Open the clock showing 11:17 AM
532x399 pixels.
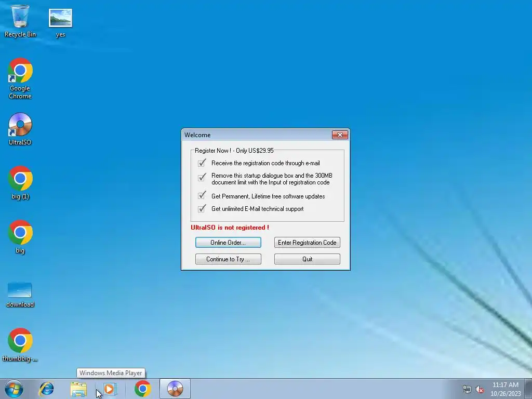506,389
